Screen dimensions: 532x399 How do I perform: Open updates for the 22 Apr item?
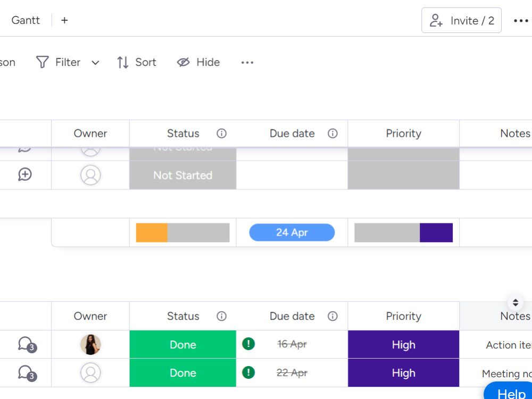[x=27, y=373]
